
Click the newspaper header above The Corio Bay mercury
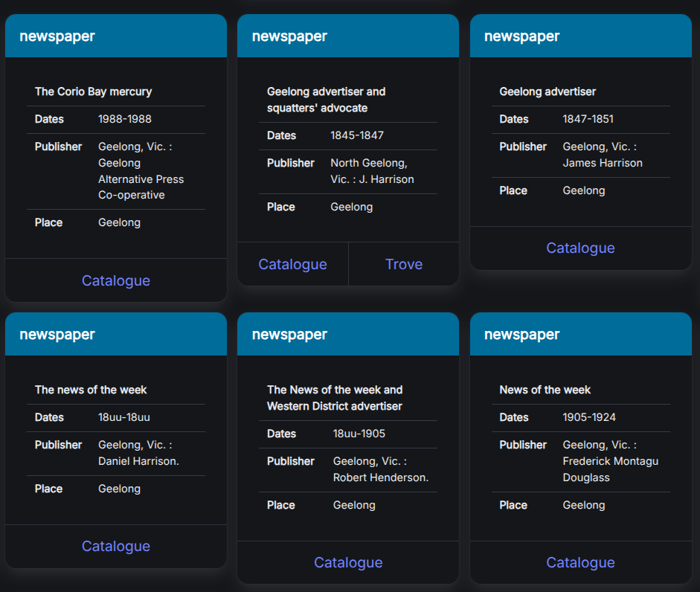point(57,36)
